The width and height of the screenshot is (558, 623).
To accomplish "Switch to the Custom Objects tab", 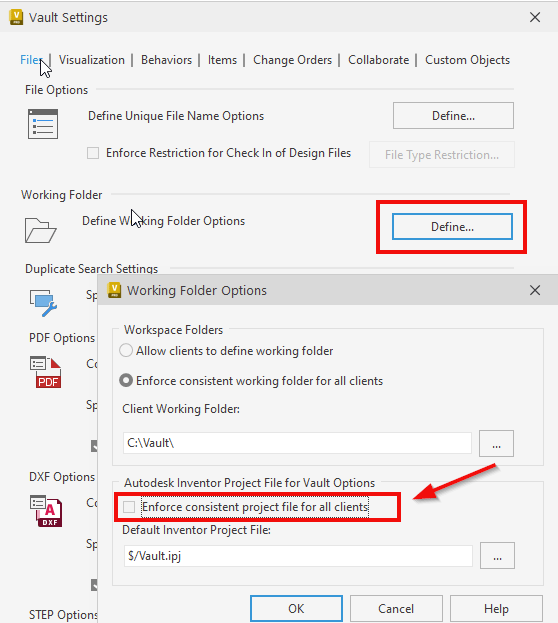I will [467, 60].
